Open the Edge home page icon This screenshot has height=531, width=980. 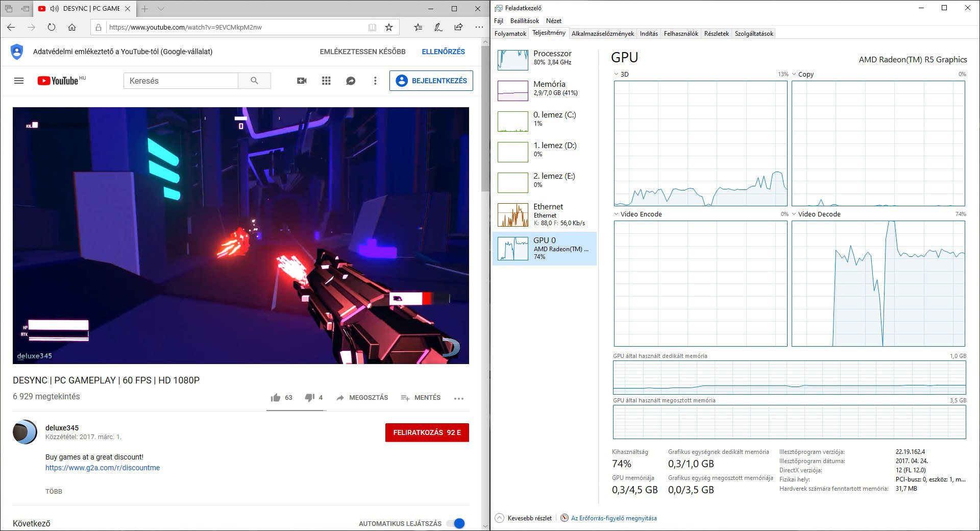(x=72, y=27)
